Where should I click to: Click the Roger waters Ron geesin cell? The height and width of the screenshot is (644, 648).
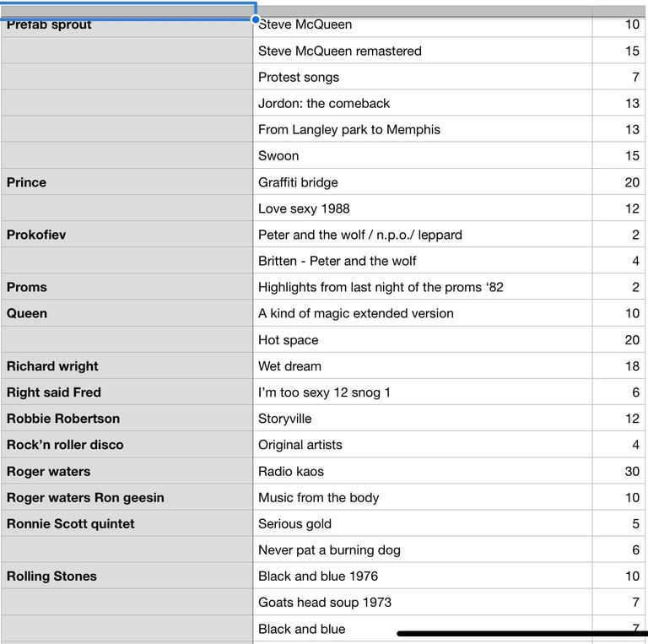click(x=127, y=497)
